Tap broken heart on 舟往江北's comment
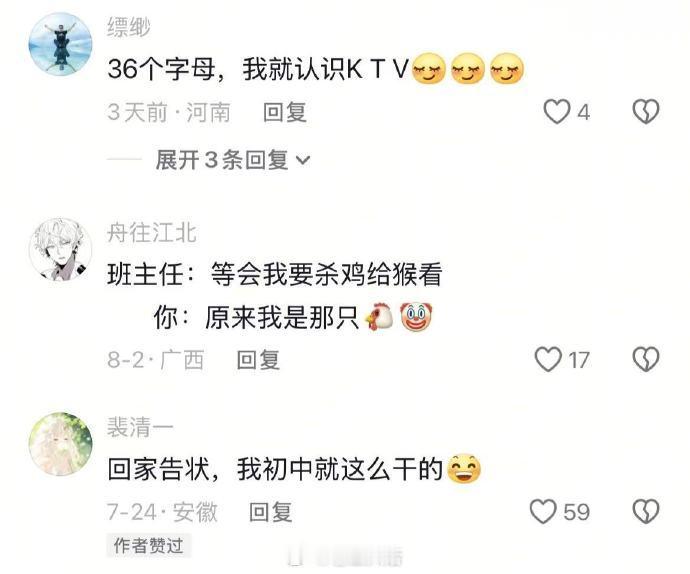The height and width of the screenshot is (574, 690). 646,359
